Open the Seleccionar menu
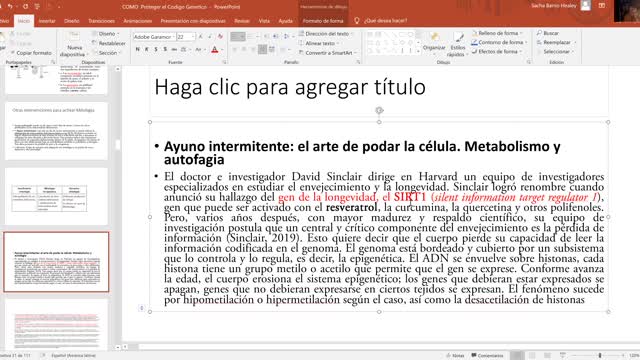The height and width of the screenshot is (360, 640). pos(556,52)
